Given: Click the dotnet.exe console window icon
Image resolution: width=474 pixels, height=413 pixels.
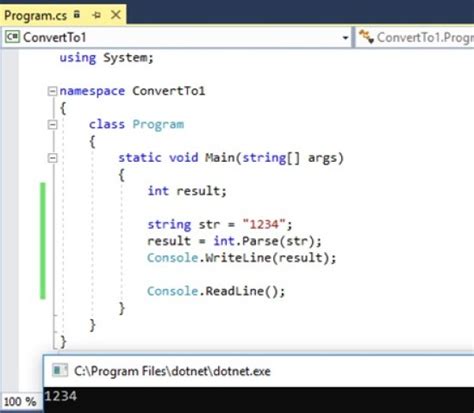Looking at the screenshot, I should click(x=60, y=371).
